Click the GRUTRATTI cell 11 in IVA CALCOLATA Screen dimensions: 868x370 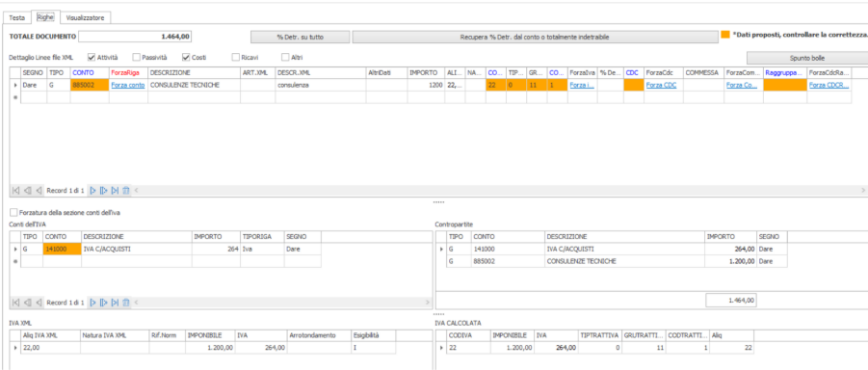644,348
